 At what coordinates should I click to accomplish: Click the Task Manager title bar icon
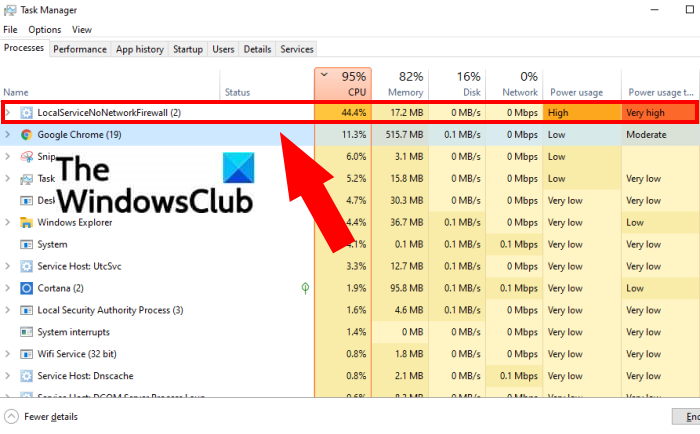click(10, 10)
